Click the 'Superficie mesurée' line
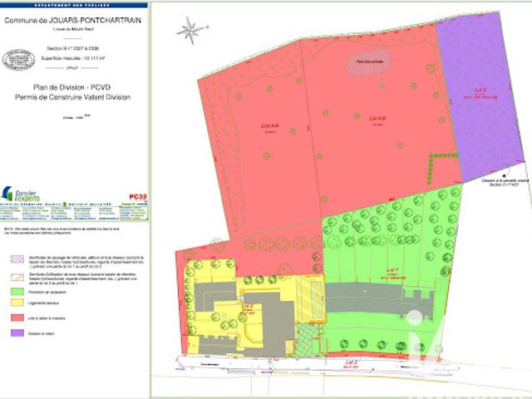The height and width of the screenshot is (399, 532). click(72, 58)
